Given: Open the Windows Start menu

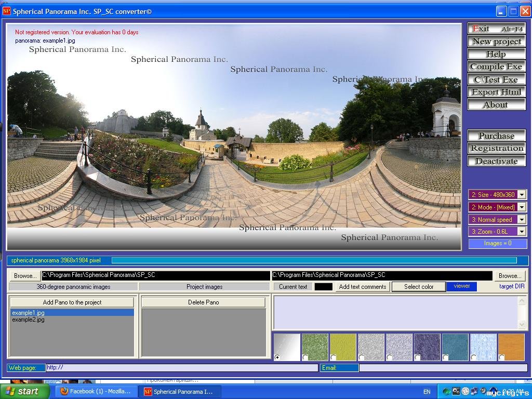Looking at the screenshot, I should tap(25, 391).
